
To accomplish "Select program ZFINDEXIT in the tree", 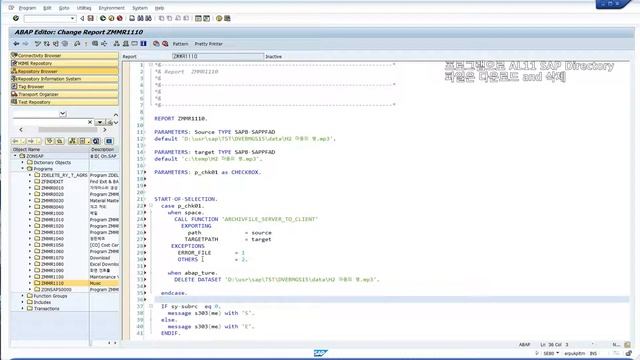I will pyautogui.click(x=52, y=182).
